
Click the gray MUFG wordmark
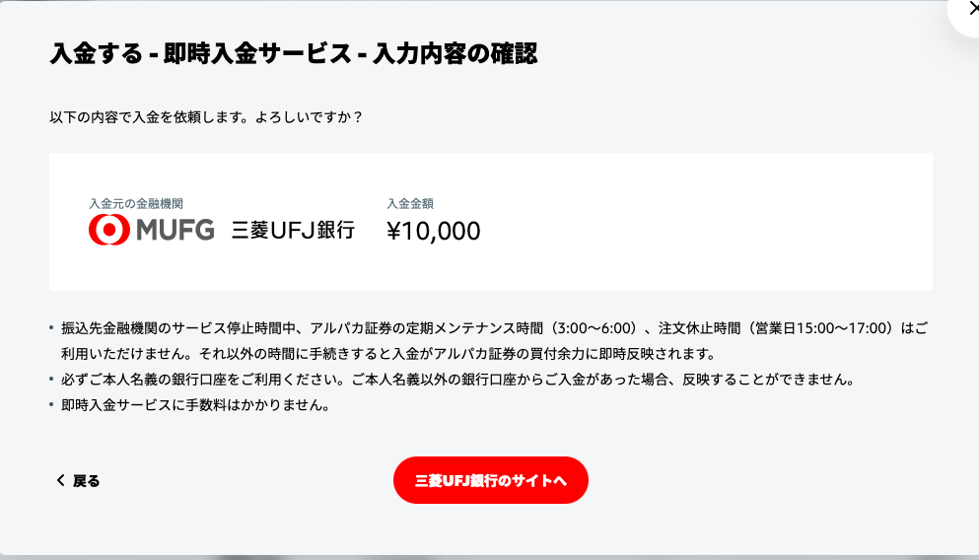(175, 230)
